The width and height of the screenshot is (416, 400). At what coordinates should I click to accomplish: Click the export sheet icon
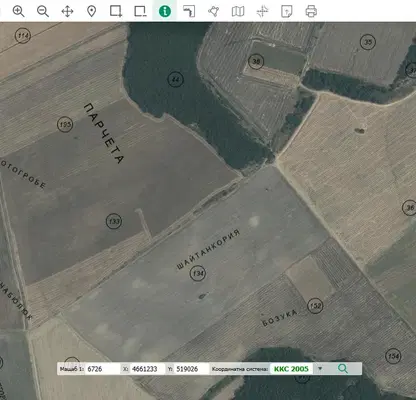click(x=287, y=11)
